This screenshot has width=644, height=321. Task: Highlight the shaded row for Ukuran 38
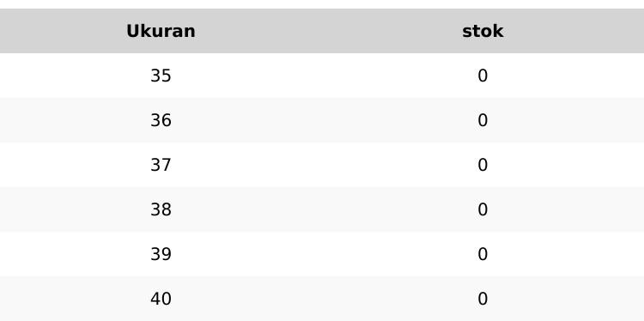click(322, 209)
